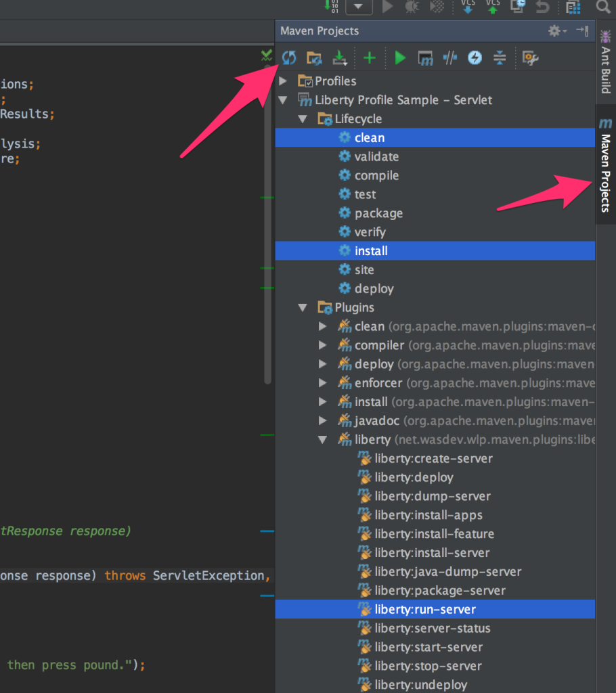
Task: Collapse all nodes in Maven tree
Action: [500, 58]
